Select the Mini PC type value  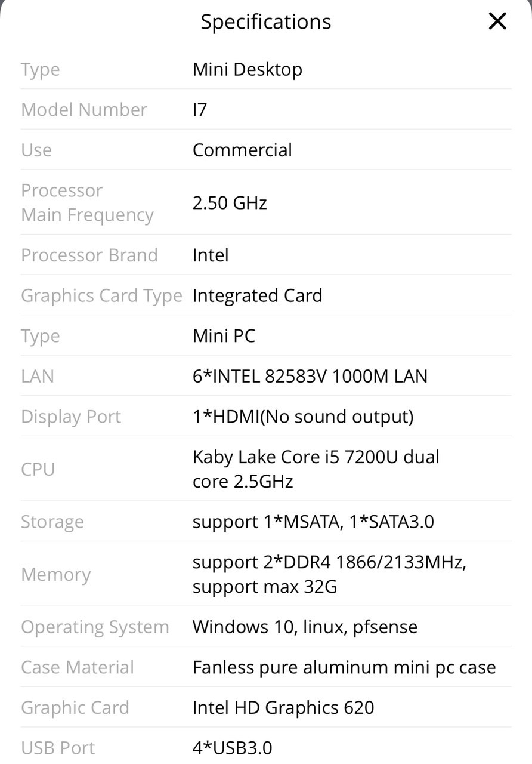point(224,336)
